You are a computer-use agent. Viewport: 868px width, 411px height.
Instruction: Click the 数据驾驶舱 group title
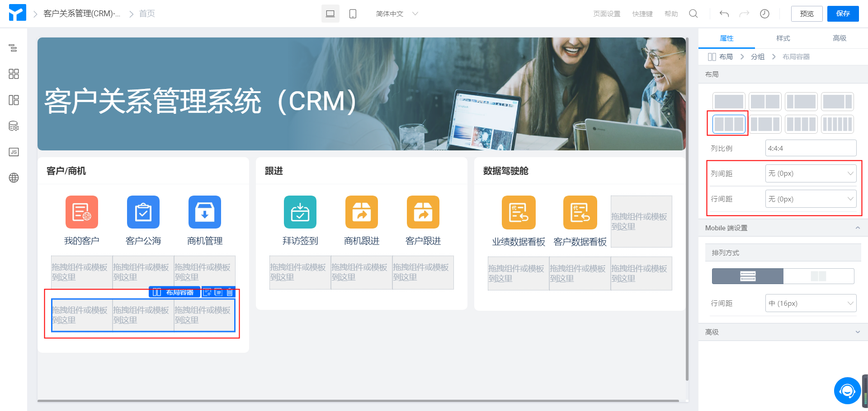(505, 171)
